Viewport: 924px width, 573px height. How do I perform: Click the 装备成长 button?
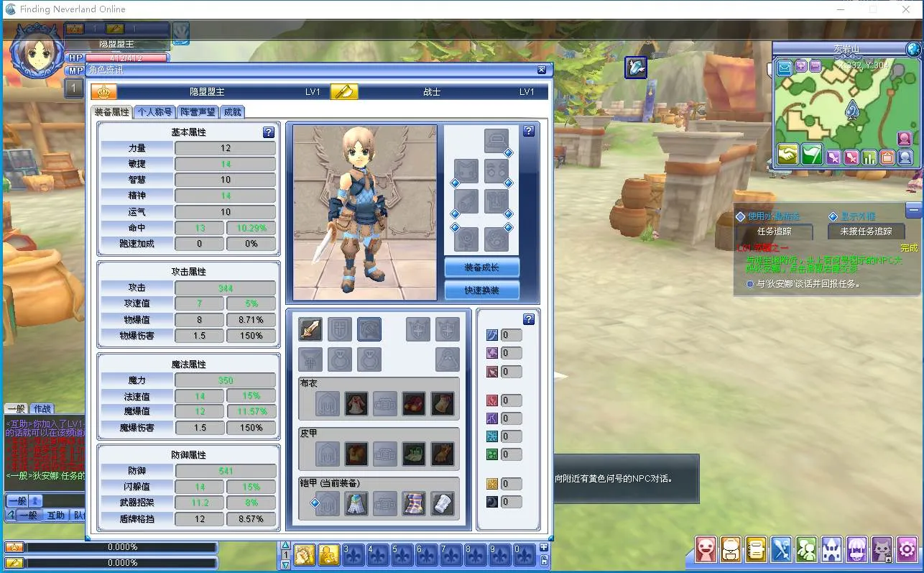click(x=481, y=267)
